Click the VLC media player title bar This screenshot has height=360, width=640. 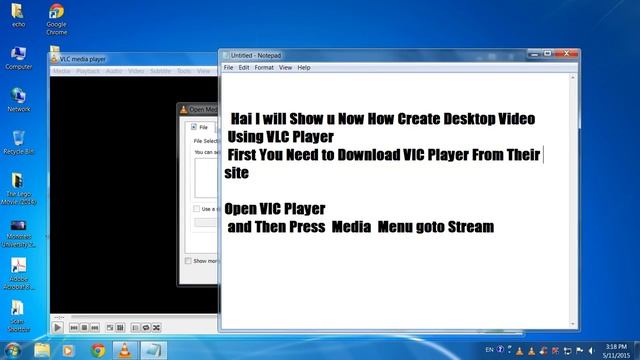(x=135, y=59)
